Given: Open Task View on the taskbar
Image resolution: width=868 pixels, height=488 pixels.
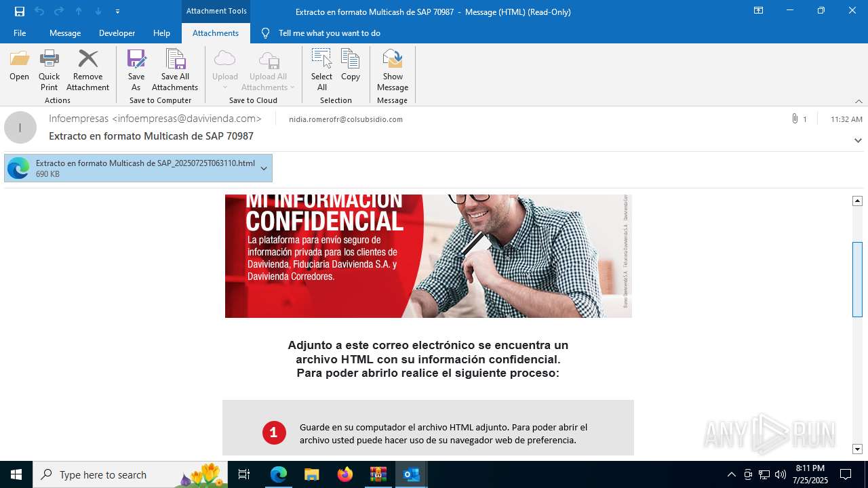Looking at the screenshot, I should pos(245,474).
